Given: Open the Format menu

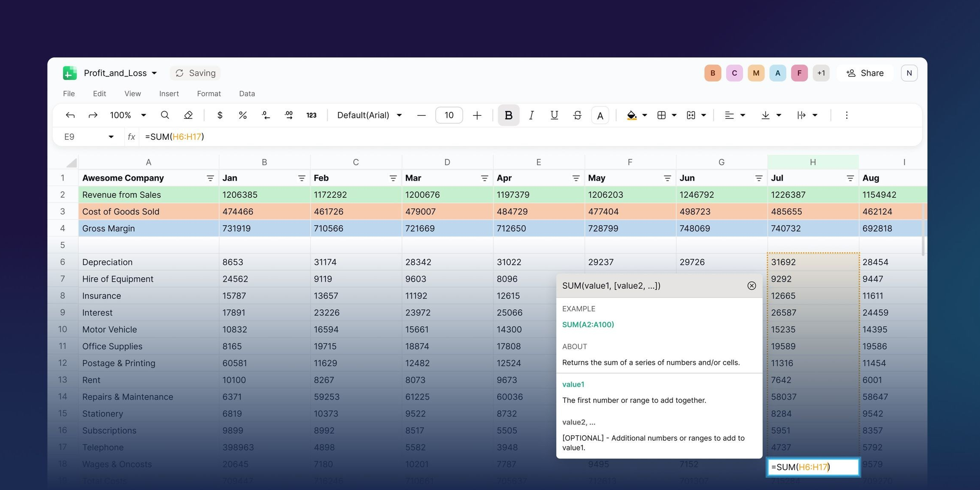Looking at the screenshot, I should point(208,94).
